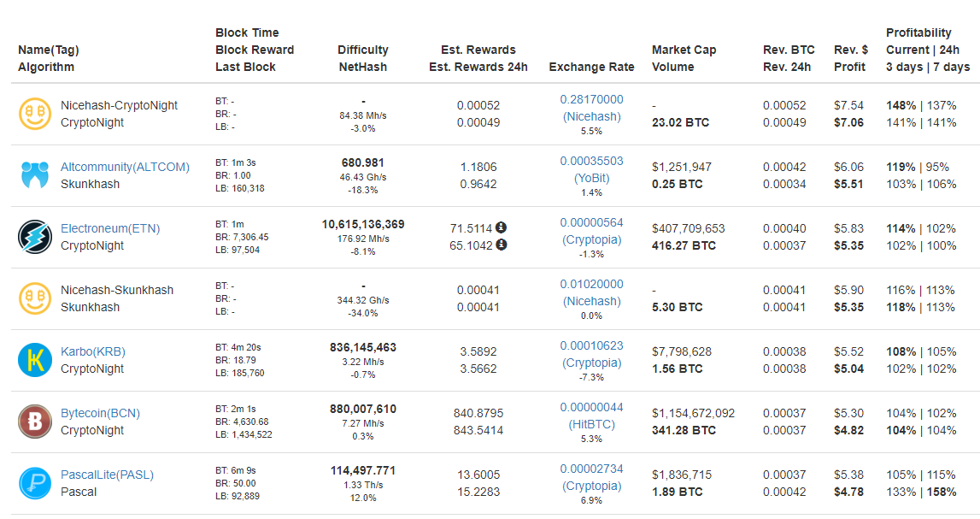Click info icon beside 71.5114 reward
The image size is (980, 519).
[502, 227]
